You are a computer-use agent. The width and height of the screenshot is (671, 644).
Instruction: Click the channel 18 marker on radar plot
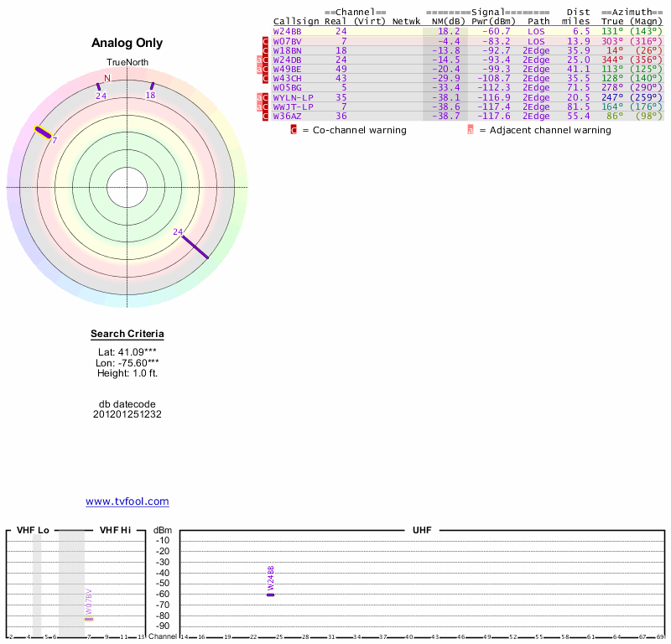[x=152, y=86]
